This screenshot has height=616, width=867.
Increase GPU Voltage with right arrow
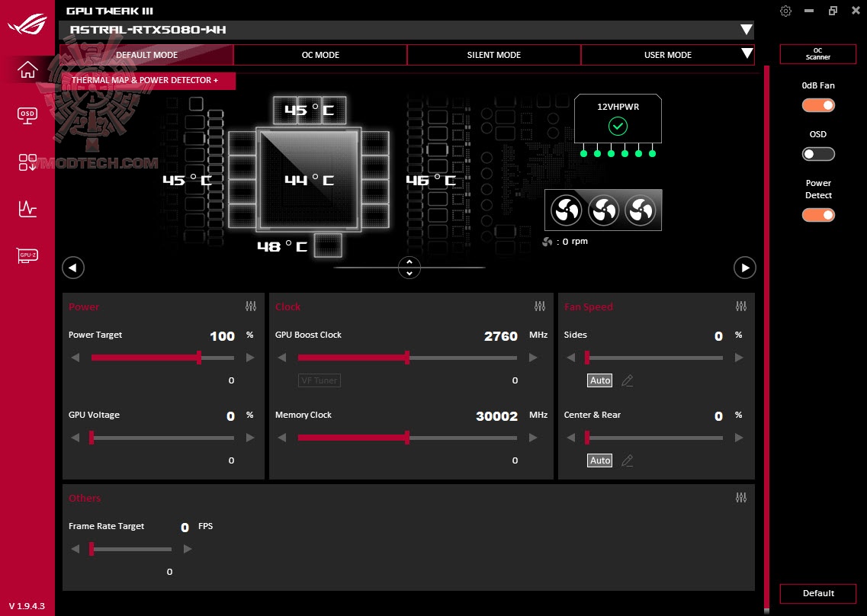pyautogui.click(x=250, y=438)
